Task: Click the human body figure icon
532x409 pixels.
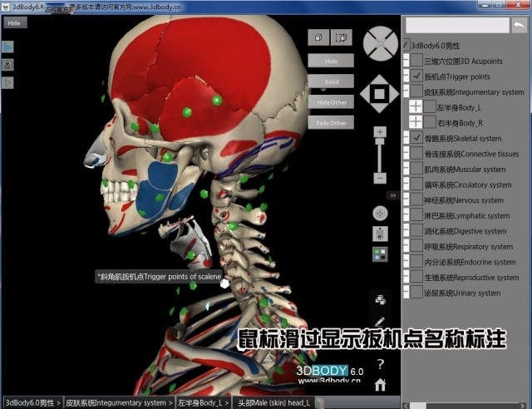Action: pyautogui.click(x=380, y=234)
